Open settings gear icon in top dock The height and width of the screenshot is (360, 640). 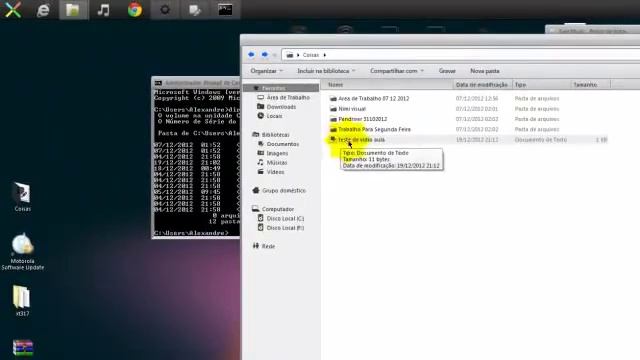(165, 10)
